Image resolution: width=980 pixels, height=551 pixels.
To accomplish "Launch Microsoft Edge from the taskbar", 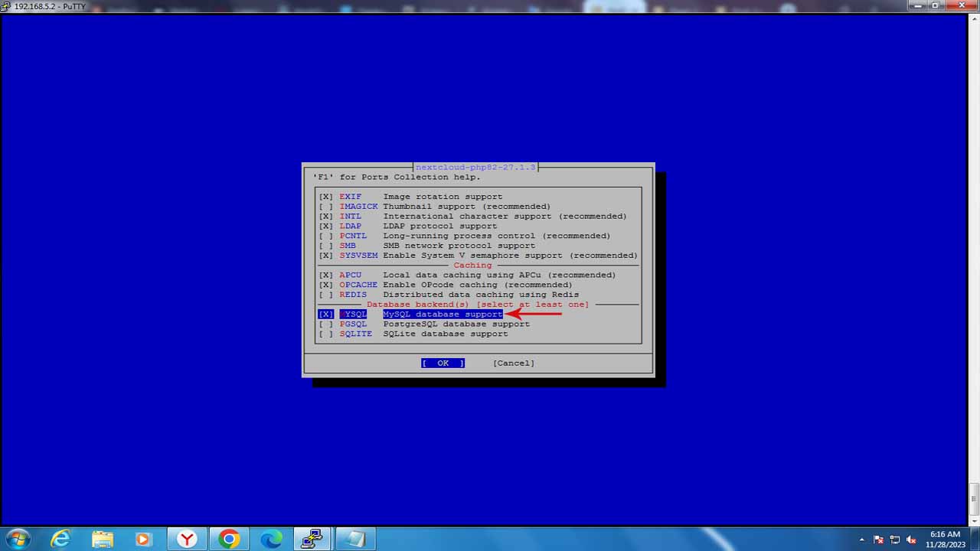I will pyautogui.click(x=269, y=538).
